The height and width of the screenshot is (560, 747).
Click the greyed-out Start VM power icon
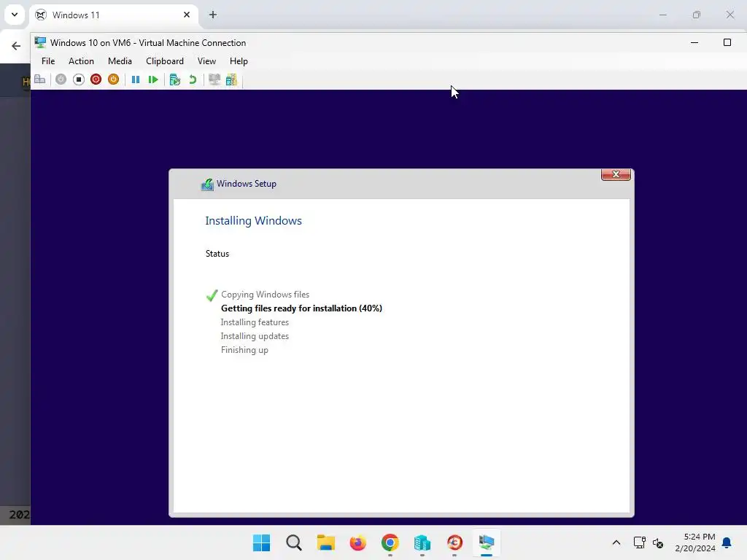coord(61,79)
